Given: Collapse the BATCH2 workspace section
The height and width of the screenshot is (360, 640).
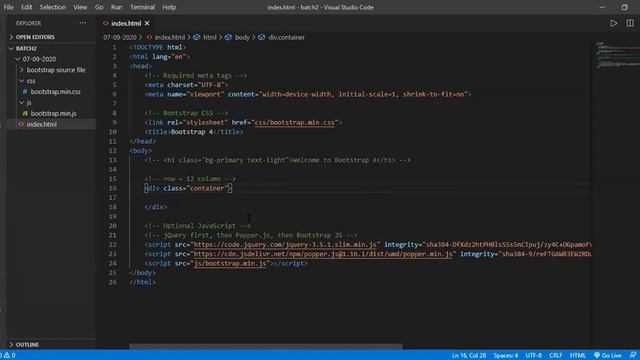Looking at the screenshot, I should 26,48.
